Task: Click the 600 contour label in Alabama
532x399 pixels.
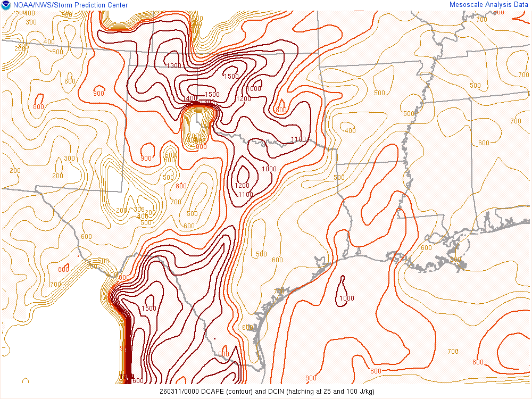Action: click(484, 143)
